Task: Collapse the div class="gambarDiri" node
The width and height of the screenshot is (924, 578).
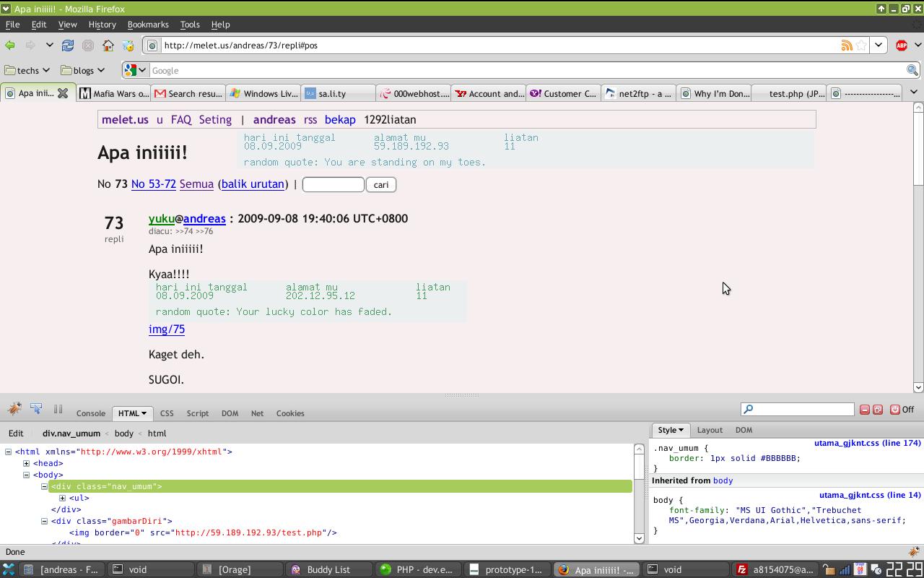Action: [x=44, y=521]
